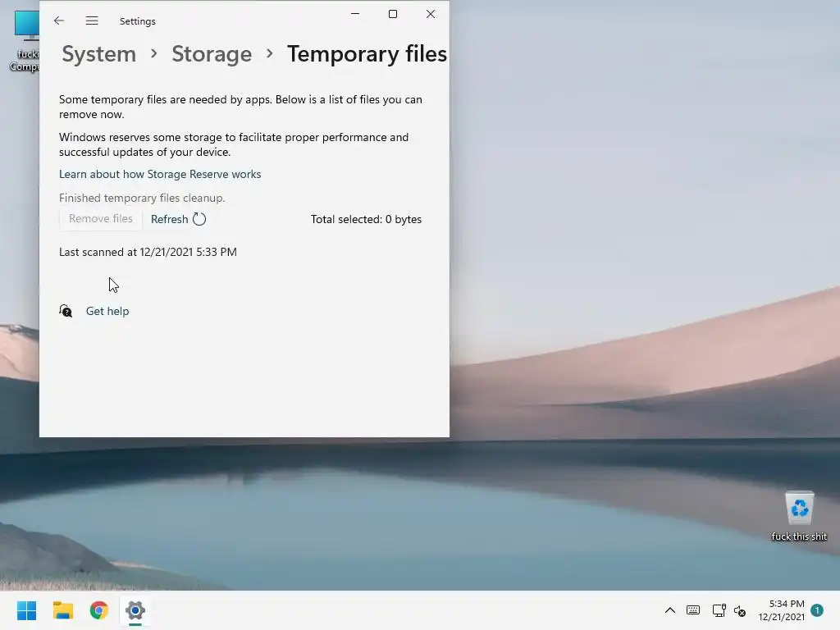Maximize the Settings window

[x=393, y=14]
